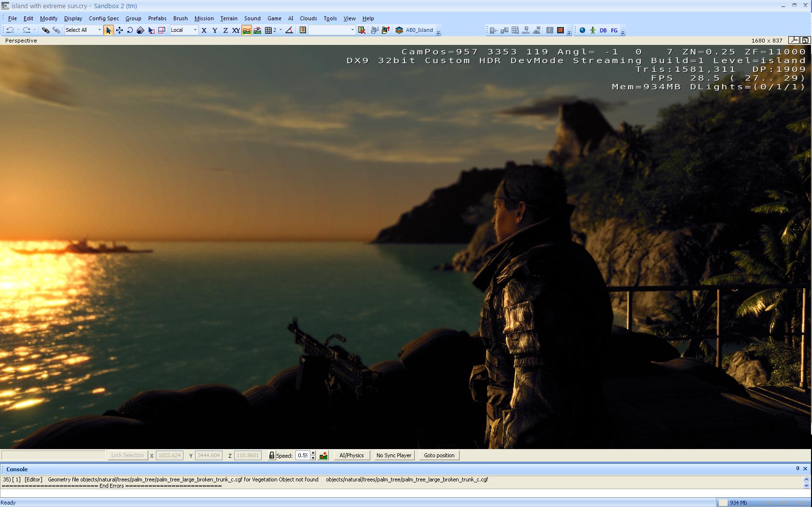This screenshot has height=507, width=812.
Task: Toggle the selection lock padlock
Action: pyautogui.click(x=271, y=455)
